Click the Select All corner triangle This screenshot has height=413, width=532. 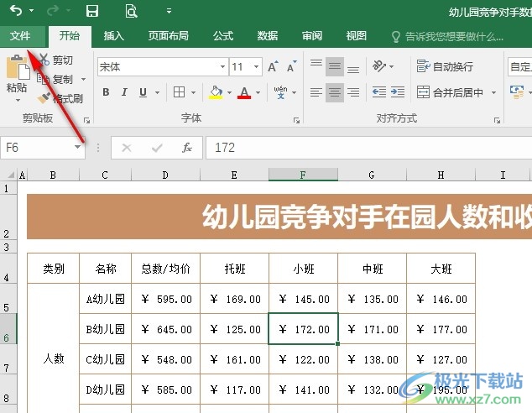pyautogui.click(x=10, y=175)
